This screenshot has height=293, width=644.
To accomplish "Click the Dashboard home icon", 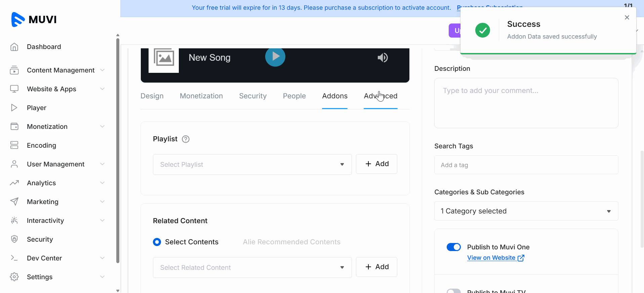I will coord(14,47).
